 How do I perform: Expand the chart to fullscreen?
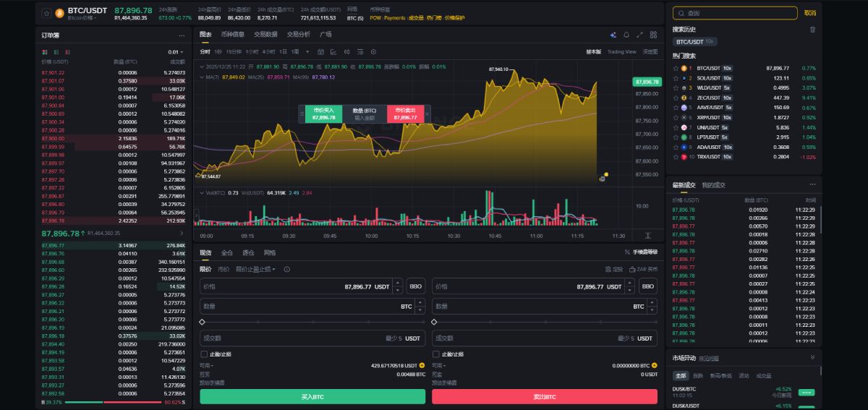point(639,34)
